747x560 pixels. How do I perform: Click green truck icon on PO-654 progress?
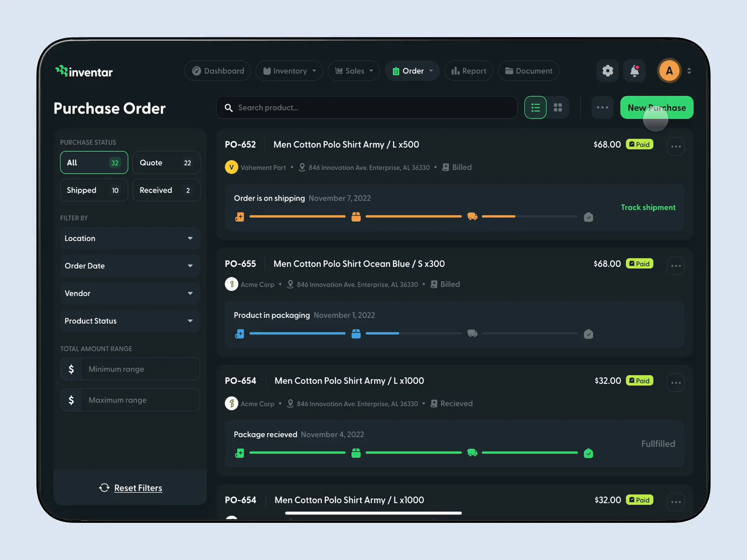(x=472, y=453)
